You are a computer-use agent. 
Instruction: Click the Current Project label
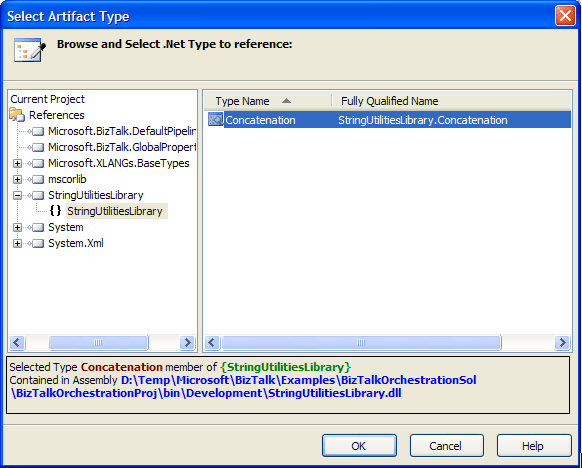click(48, 99)
